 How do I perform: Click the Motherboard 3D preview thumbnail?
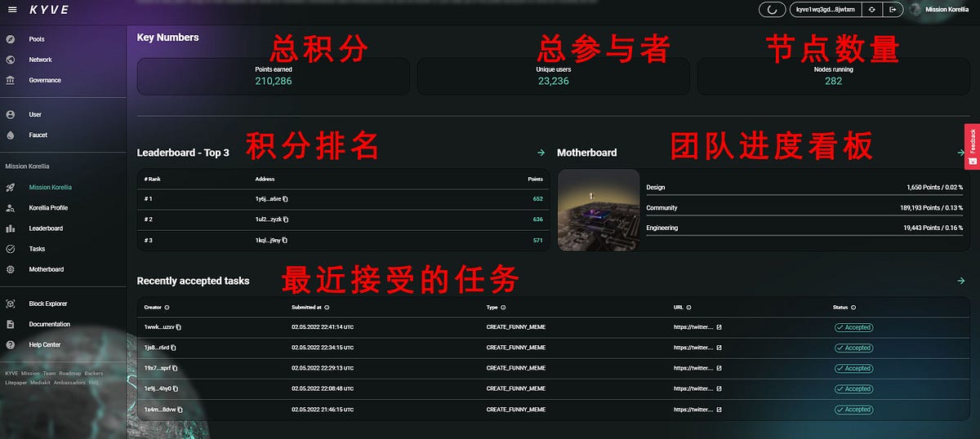[599, 210]
